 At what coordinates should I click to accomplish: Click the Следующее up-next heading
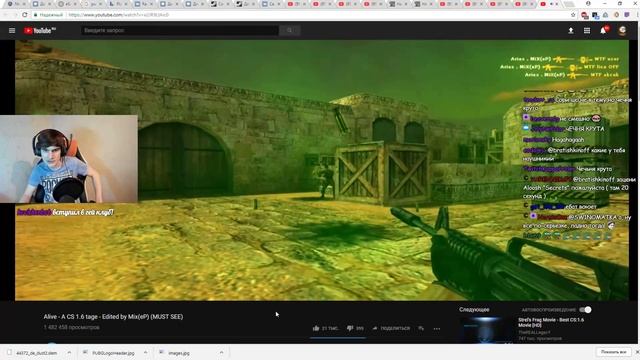(474, 309)
